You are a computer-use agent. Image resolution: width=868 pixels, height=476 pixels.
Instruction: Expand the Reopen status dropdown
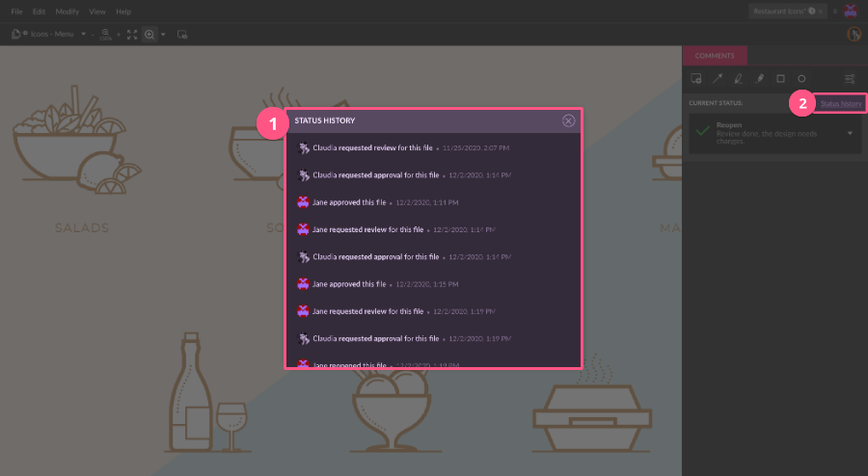(x=850, y=133)
